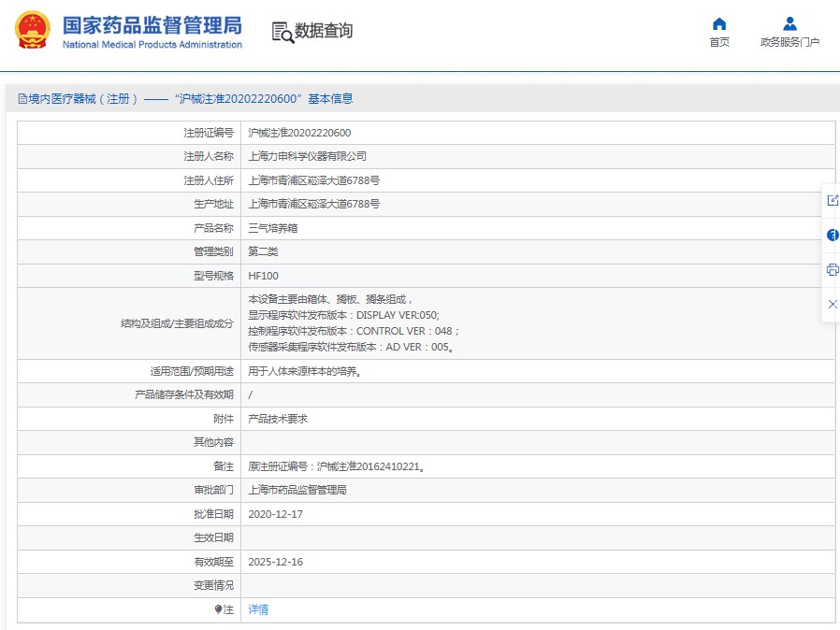The height and width of the screenshot is (630, 840).
Task: Go to 首页 via the house icon
Action: pos(719,24)
